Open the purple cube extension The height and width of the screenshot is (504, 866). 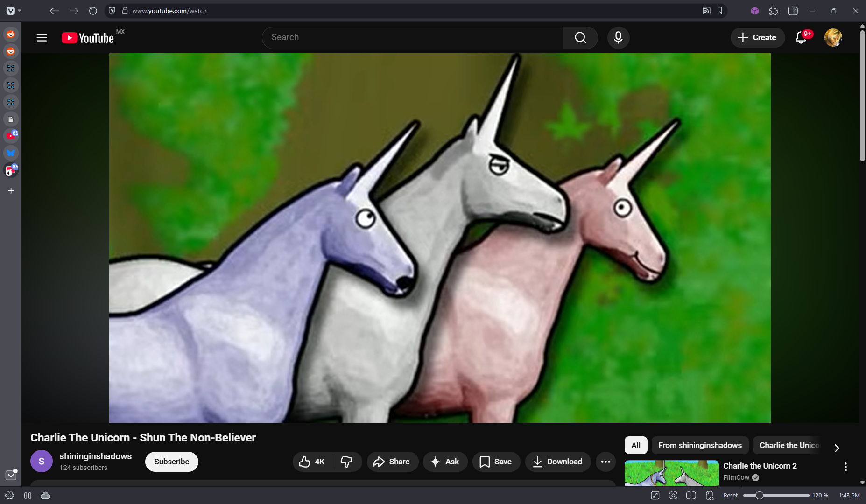coord(755,11)
